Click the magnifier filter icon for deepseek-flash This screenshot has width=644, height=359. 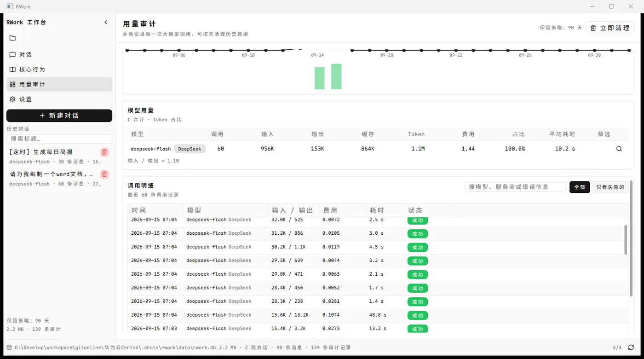(619, 149)
